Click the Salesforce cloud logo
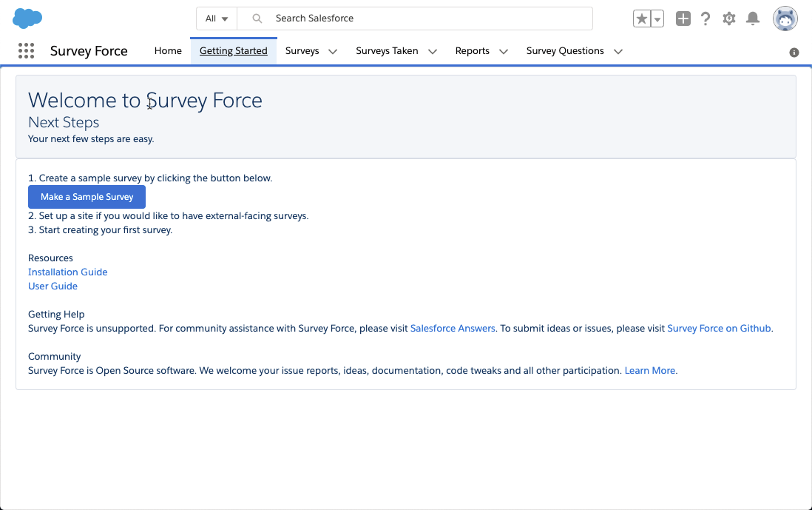The width and height of the screenshot is (812, 510). 27,19
